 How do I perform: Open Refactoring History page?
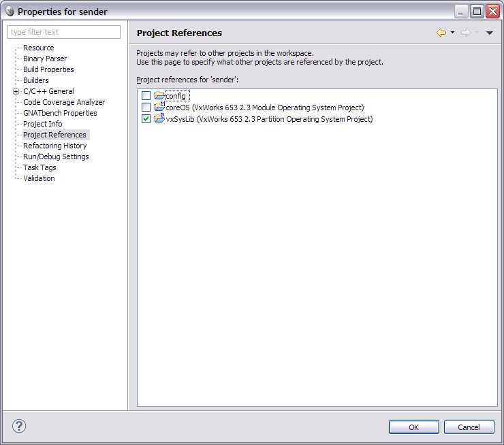[x=55, y=146]
